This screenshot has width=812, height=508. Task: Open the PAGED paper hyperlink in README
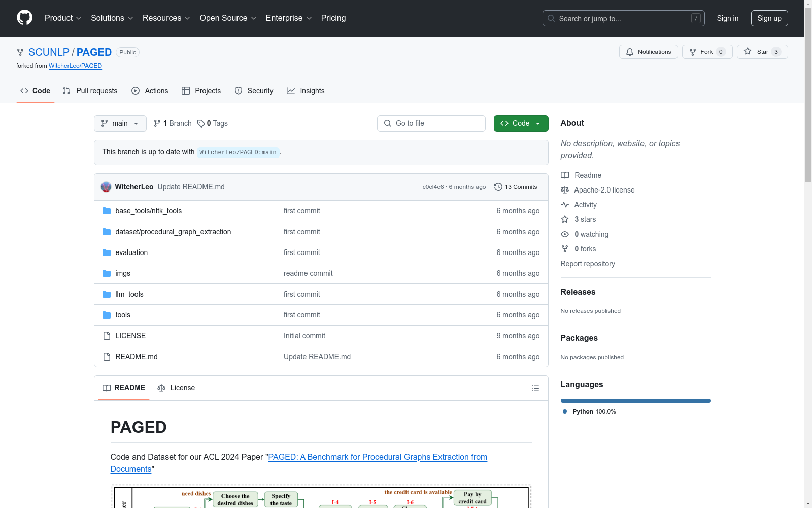coord(299,463)
